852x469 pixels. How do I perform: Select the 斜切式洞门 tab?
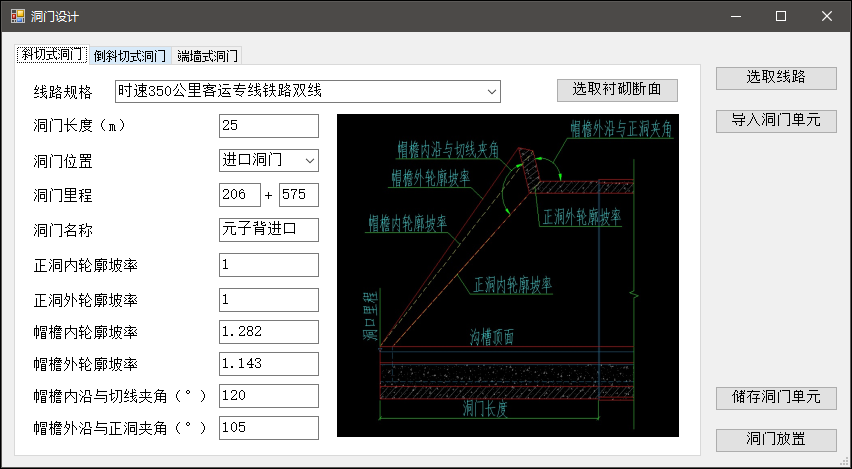[x=53, y=55]
